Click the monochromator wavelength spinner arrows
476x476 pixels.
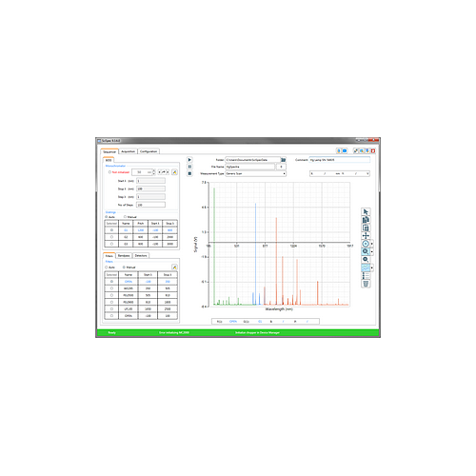(154, 172)
